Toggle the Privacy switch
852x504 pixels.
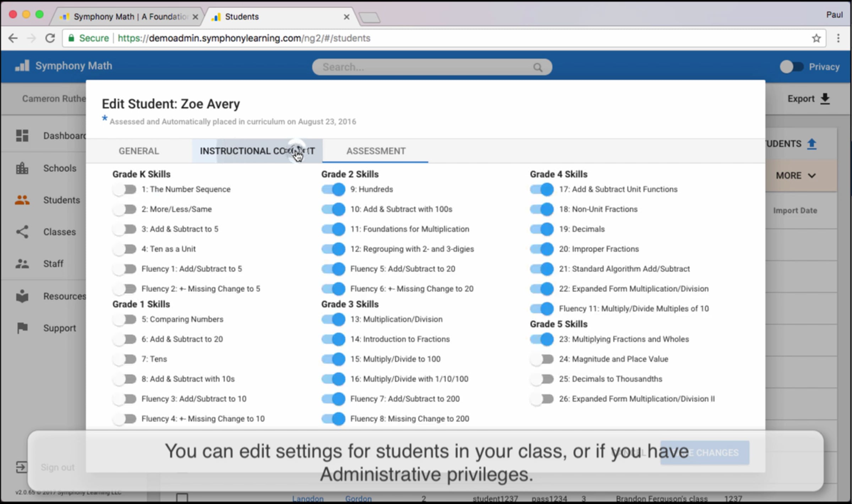[791, 67]
